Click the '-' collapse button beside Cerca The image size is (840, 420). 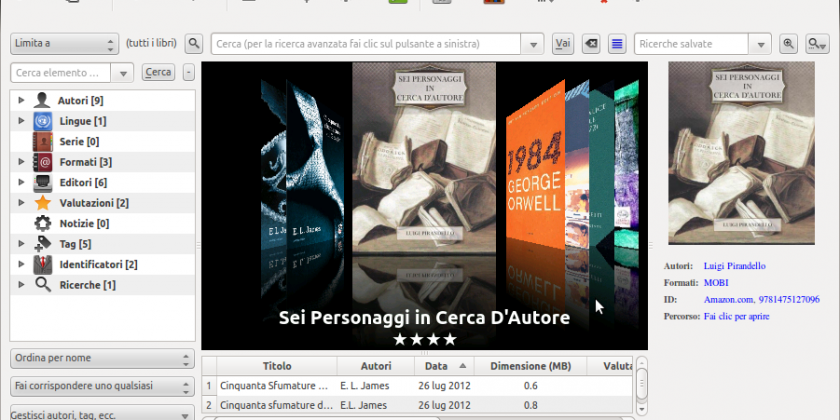[x=189, y=72]
